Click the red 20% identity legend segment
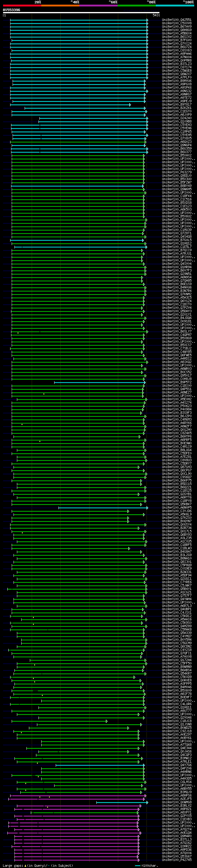Viewport: 197px width, 868px height. pos(22,6)
